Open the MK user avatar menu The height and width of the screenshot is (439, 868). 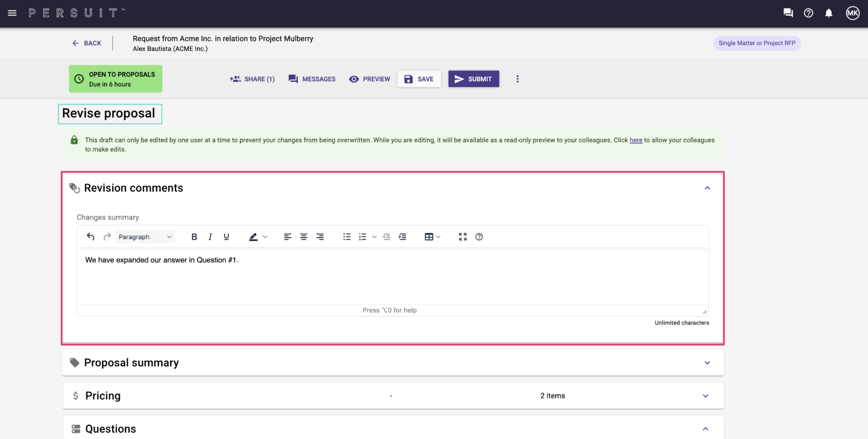(853, 13)
